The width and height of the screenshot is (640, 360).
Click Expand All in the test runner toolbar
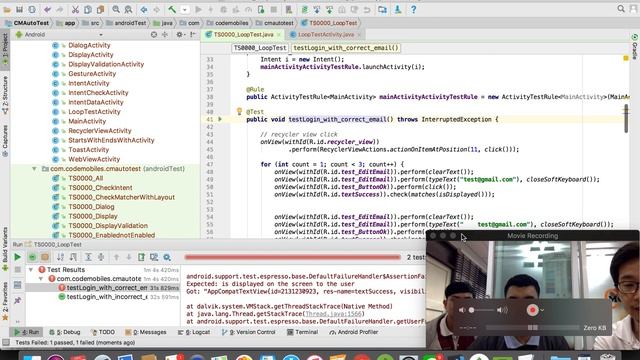[88, 257]
